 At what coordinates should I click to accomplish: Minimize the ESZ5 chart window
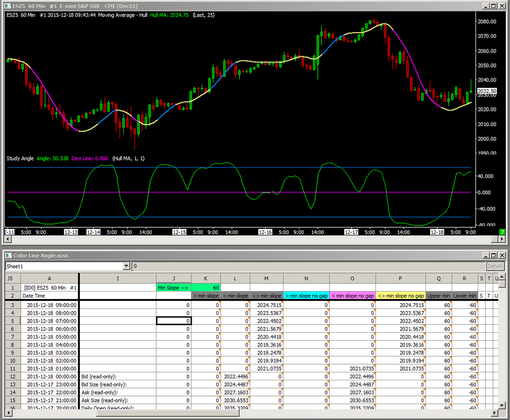click(x=486, y=6)
